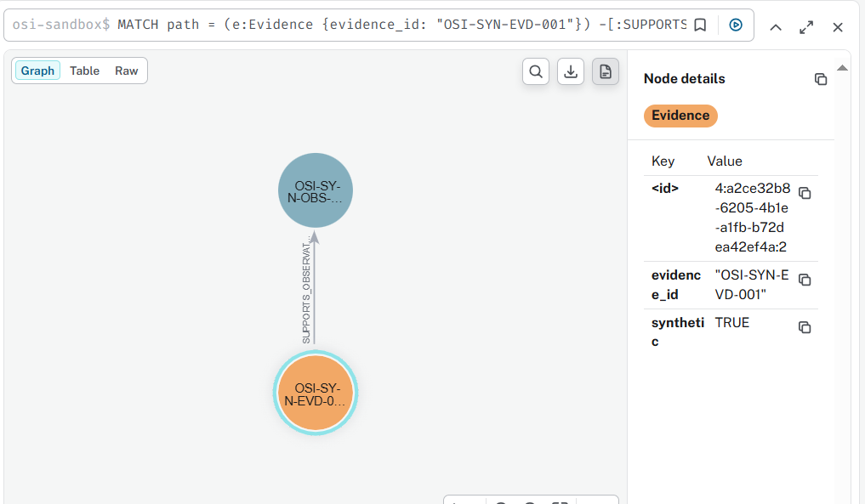Viewport: 865px width, 504px height.
Task: Select the OSI-SYN-EVD evidence node
Action: [x=316, y=393]
